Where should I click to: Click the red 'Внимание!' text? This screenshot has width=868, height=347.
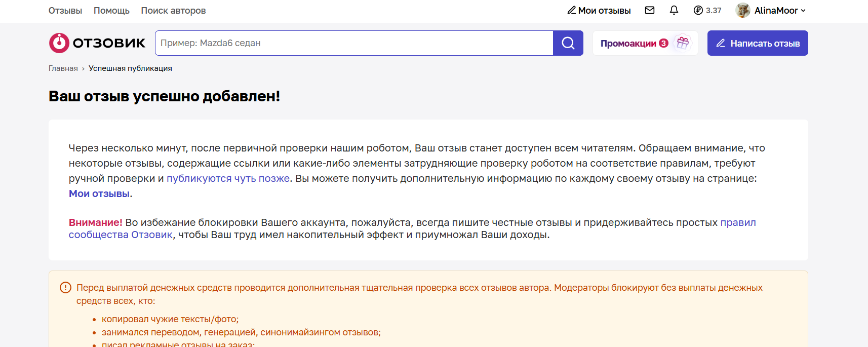pos(96,222)
